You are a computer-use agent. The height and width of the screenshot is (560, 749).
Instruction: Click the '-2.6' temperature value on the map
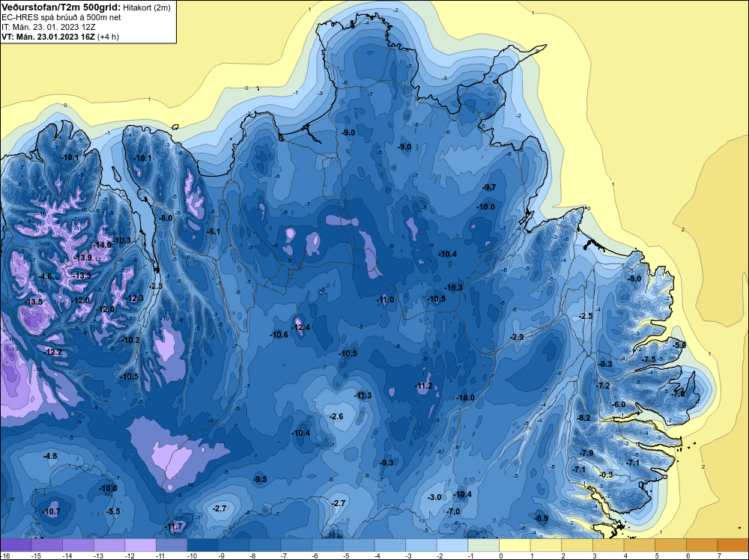click(336, 416)
